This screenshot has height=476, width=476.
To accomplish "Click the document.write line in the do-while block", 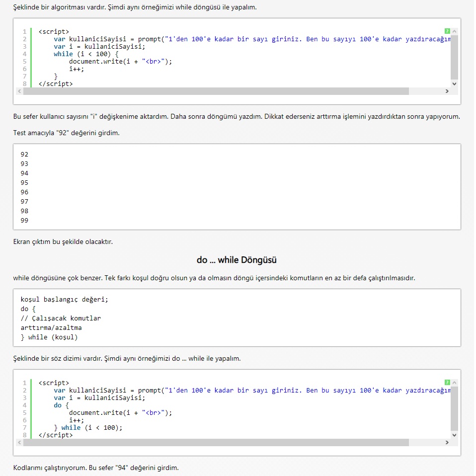I will pyautogui.click(x=121, y=413).
